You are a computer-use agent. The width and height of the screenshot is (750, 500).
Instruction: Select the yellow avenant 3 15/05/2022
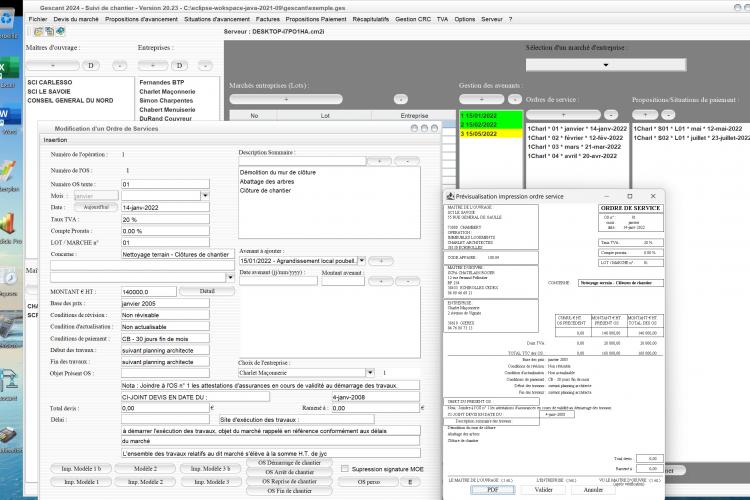(491, 134)
